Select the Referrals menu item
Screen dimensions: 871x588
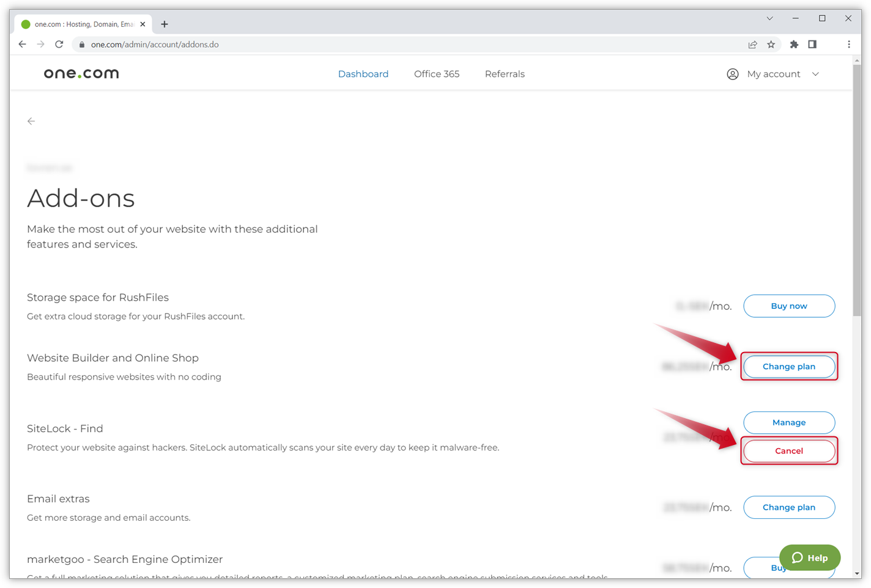point(505,74)
